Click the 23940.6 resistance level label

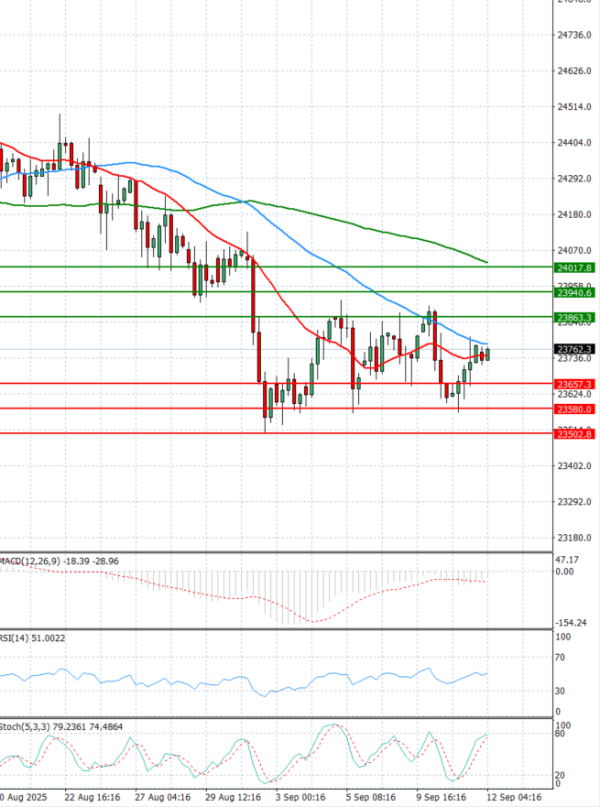[574, 292]
